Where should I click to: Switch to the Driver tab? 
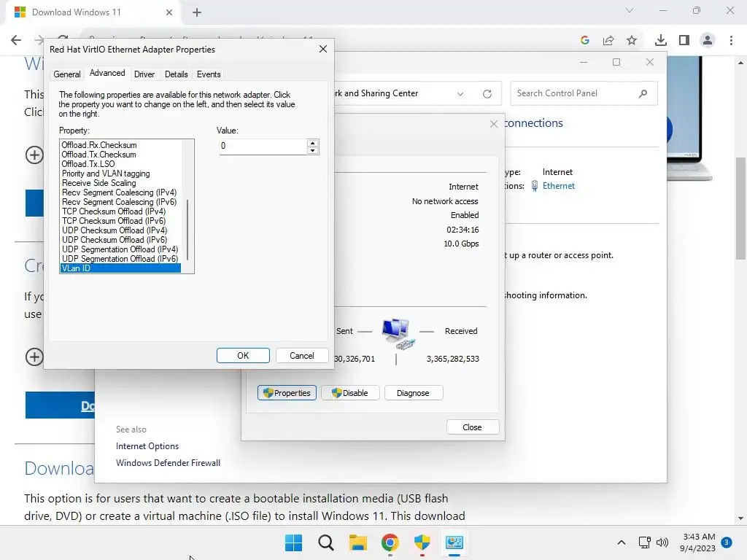coord(144,74)
